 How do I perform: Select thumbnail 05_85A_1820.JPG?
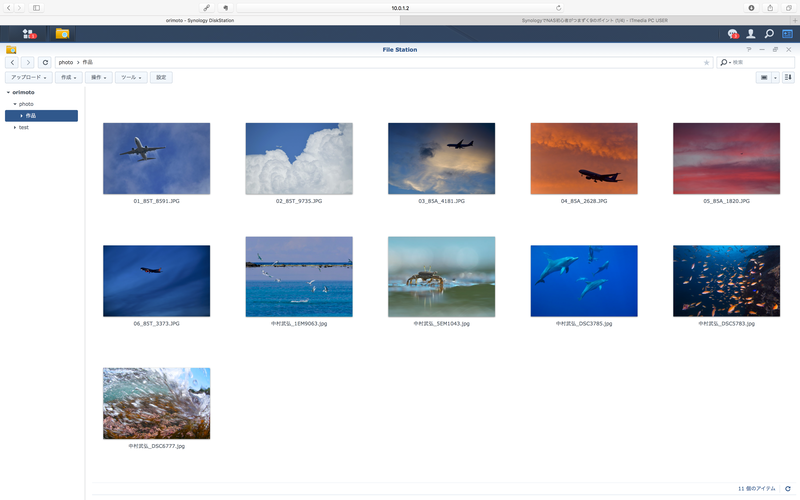click(x=727, y=159)
